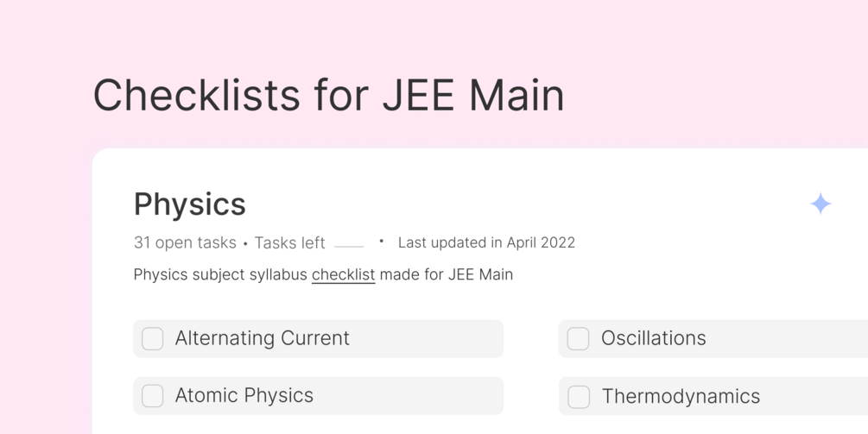Click the blank field after Tasks left
This screenshot has width=868, height=434.
349,243
